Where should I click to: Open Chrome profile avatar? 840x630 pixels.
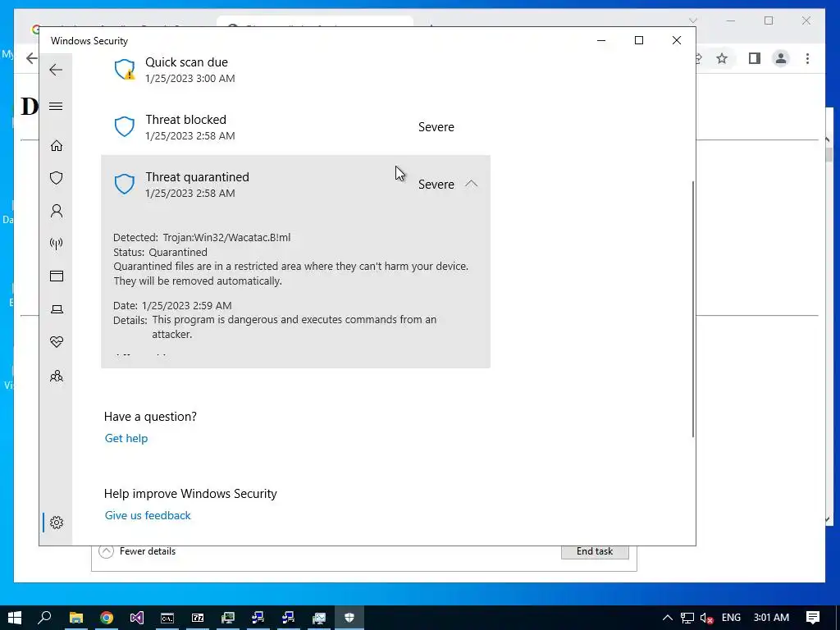tap(781, 58)
